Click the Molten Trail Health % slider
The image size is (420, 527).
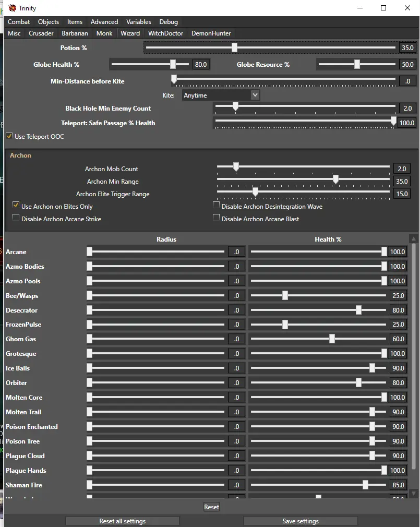click(x=318, y=412)
